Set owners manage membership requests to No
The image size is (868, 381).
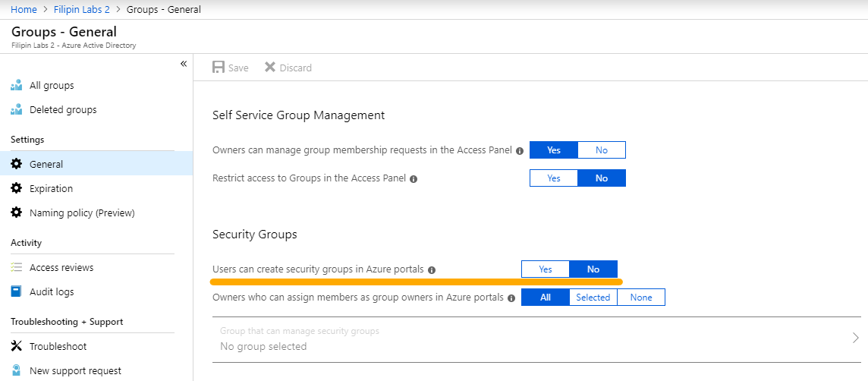(x=601, y=150)
